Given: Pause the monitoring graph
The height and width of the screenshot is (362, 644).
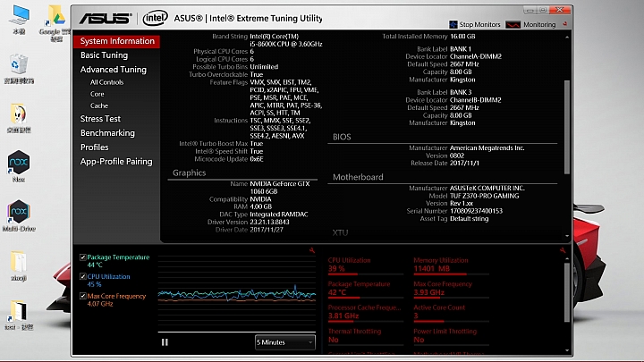Looking at the screenshot, I should [165, 341].
